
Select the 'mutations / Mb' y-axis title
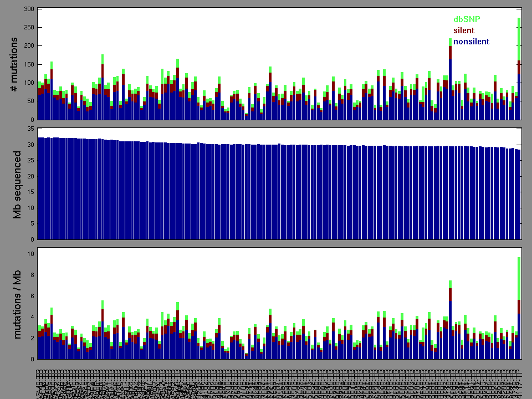point(17,304)
